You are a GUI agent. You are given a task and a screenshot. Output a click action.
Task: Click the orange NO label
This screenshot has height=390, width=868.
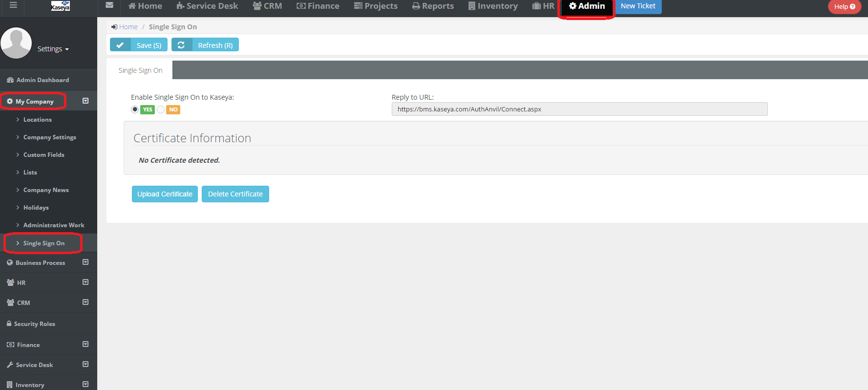(x=173, y=109)
